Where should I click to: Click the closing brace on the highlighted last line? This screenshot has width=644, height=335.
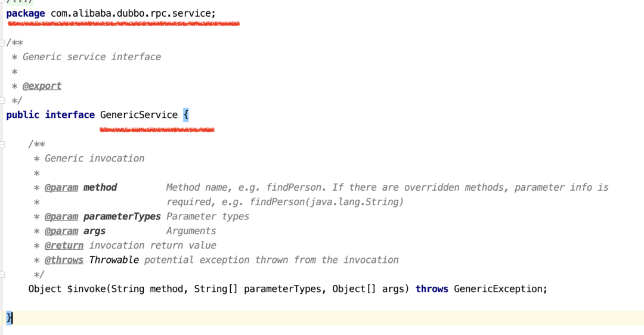(9, 318)
